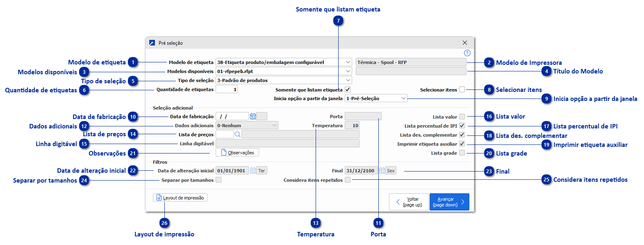Open calendar icon beside Final date
The image size is (644, 245).
382,171
